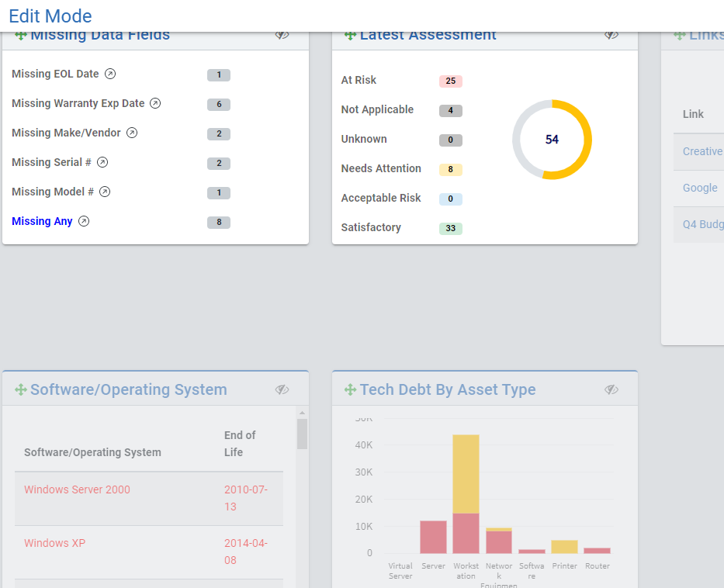Select the Windows Server 2000 row
The height and width of the screenshot is (588, 724).
coord(149,499)
